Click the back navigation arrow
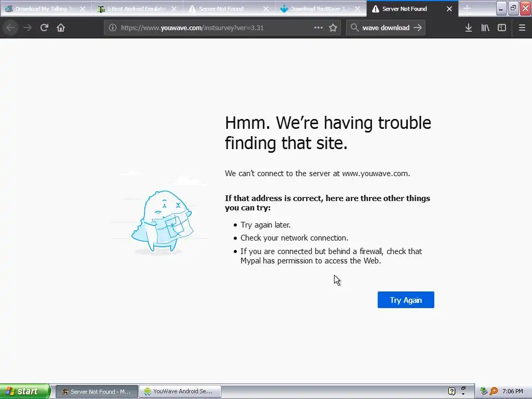 click(x=10, y=28)
